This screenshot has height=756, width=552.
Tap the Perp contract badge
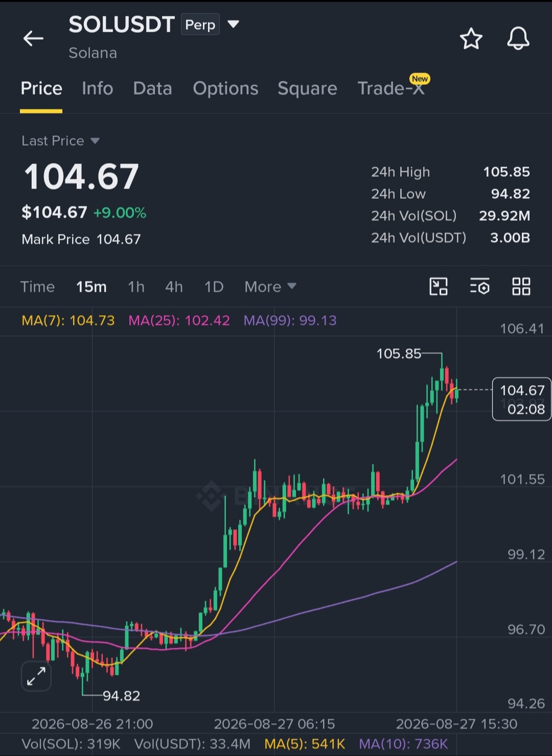pyautogui.click(x=200, y=25)
